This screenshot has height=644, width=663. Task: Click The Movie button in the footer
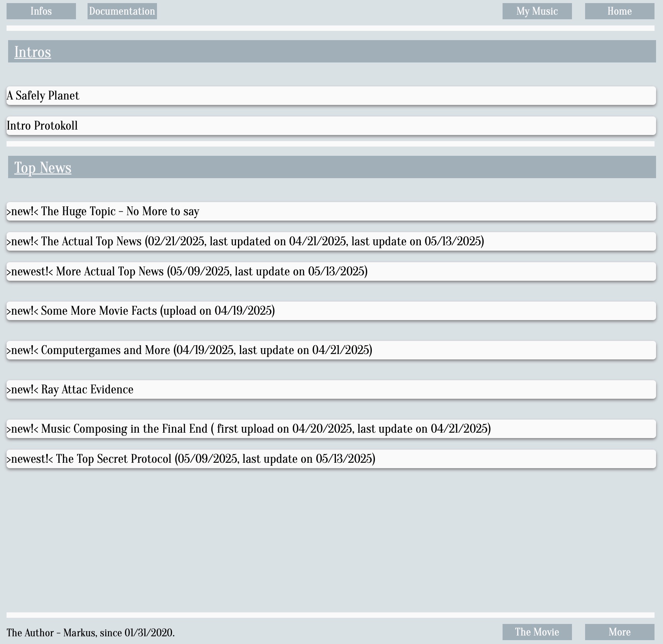click(537, 632)
